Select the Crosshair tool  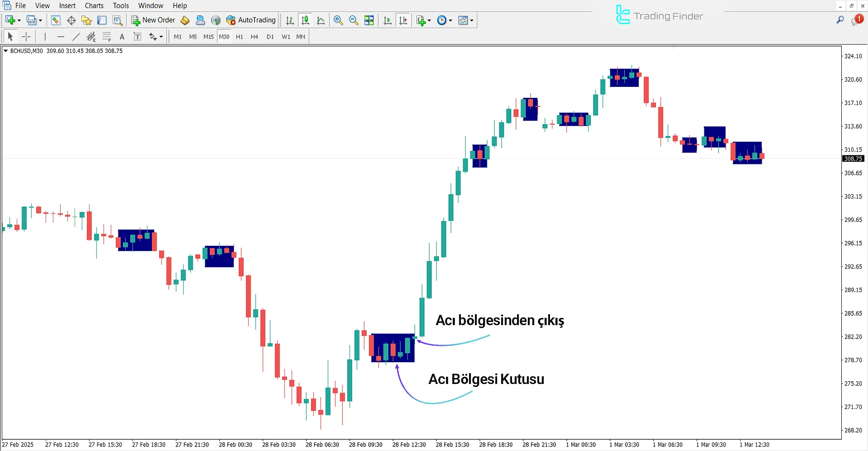tap(26, 37)
